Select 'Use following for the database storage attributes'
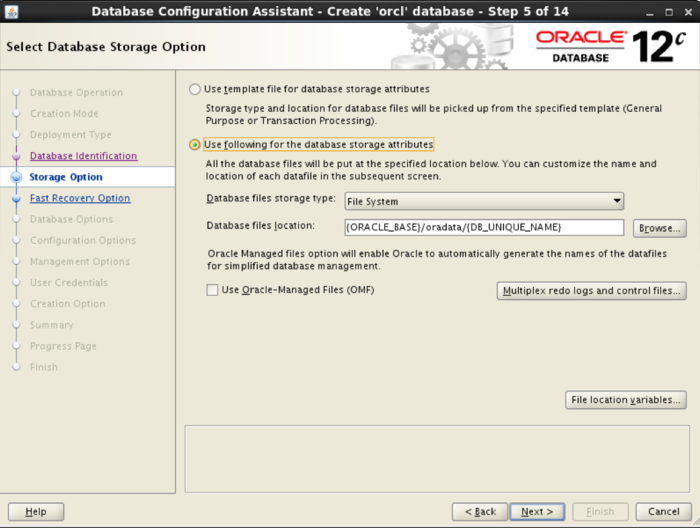The height and width of the screenshot is (528, 700). (195, 145)
